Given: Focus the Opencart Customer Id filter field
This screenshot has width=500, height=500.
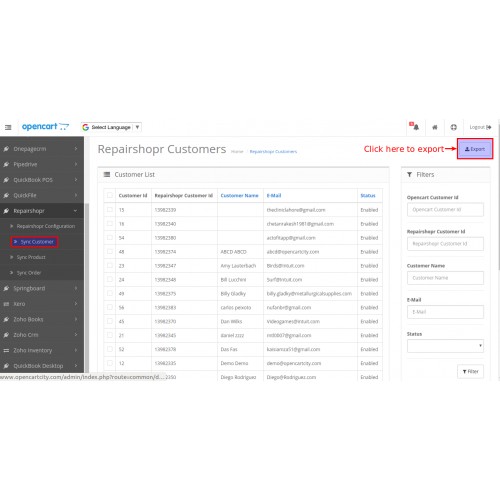Looking at the screenshot, I should click(x=445, y=210).
